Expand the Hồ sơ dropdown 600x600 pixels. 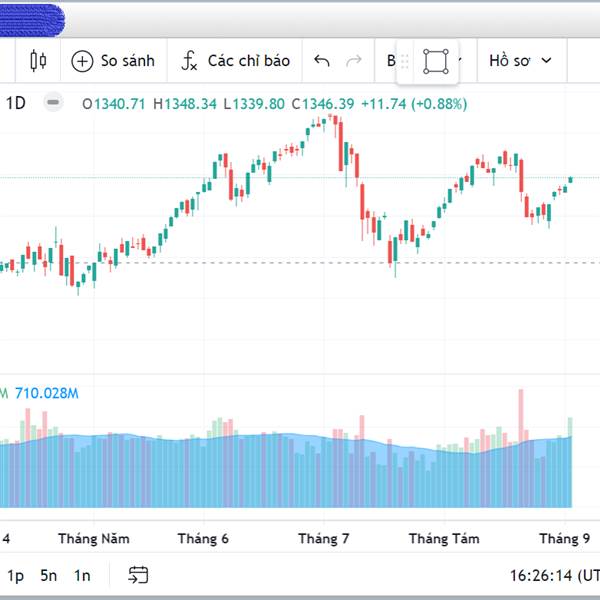coord(520,60)
